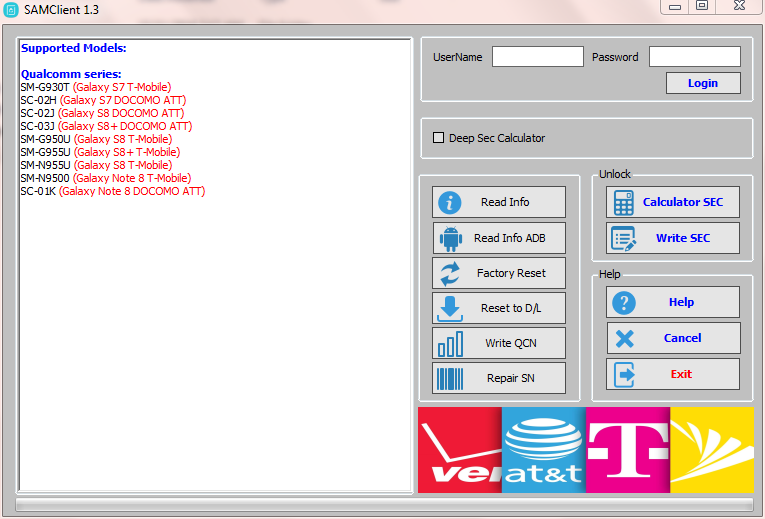This screenshot has height=519, width=765.
Task: Click the Read Info button label
Action: pos(505,202)
